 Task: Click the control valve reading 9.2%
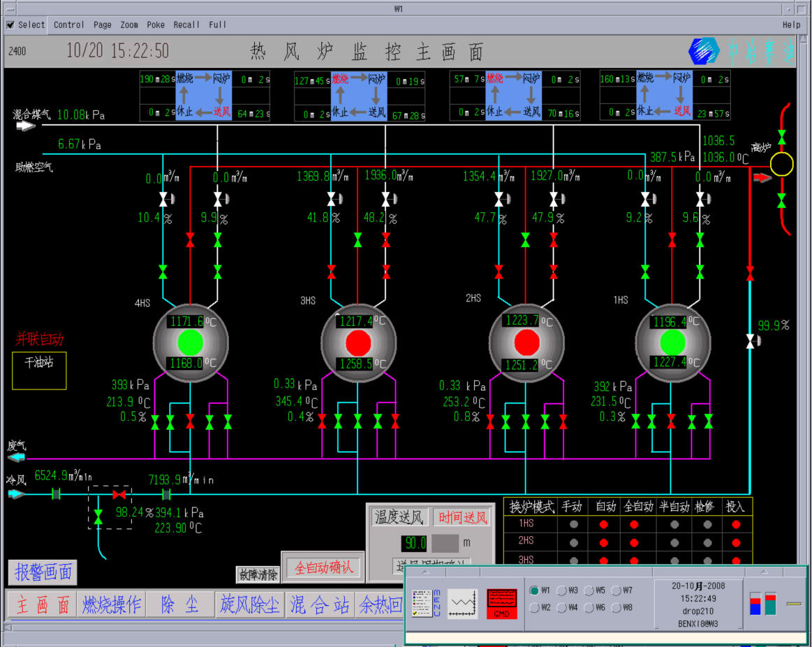(648, 198)
